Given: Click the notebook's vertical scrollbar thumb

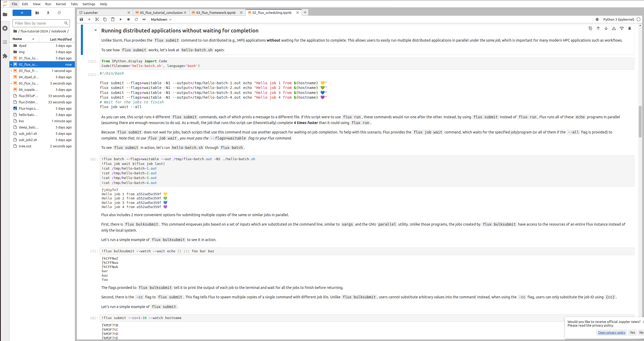Looking at the screenshot, I should [640, 122].
